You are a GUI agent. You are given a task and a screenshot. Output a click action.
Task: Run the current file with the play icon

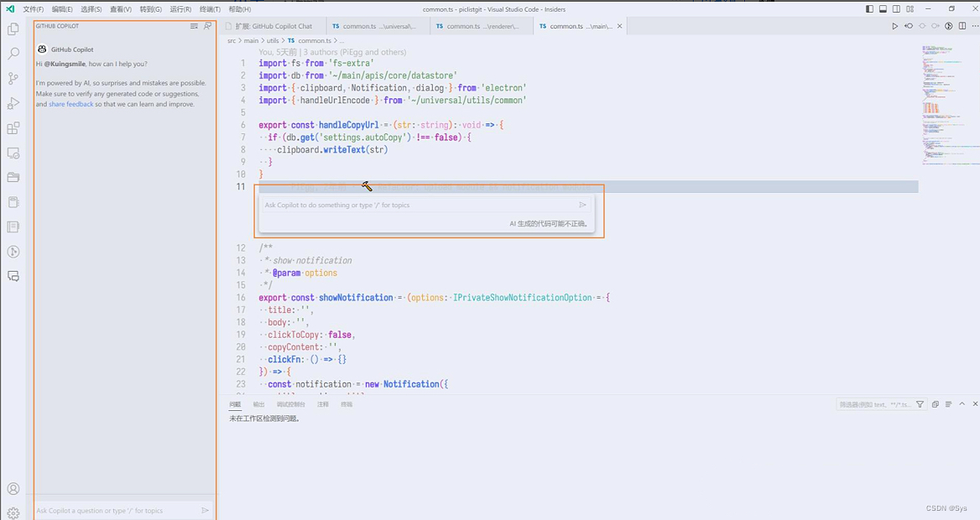[895, 26]
